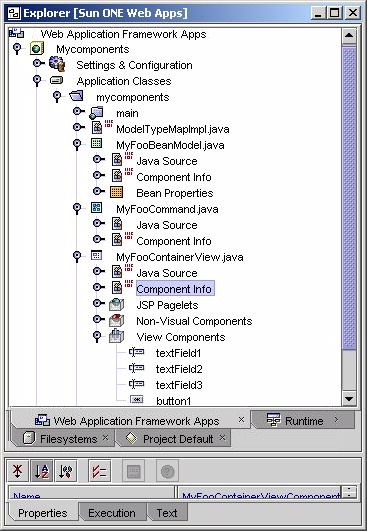Image resolution: width=367 pixels, height=531 pixels.
Task: Collapse the Mycomponents root node
Action: (17, 48)
